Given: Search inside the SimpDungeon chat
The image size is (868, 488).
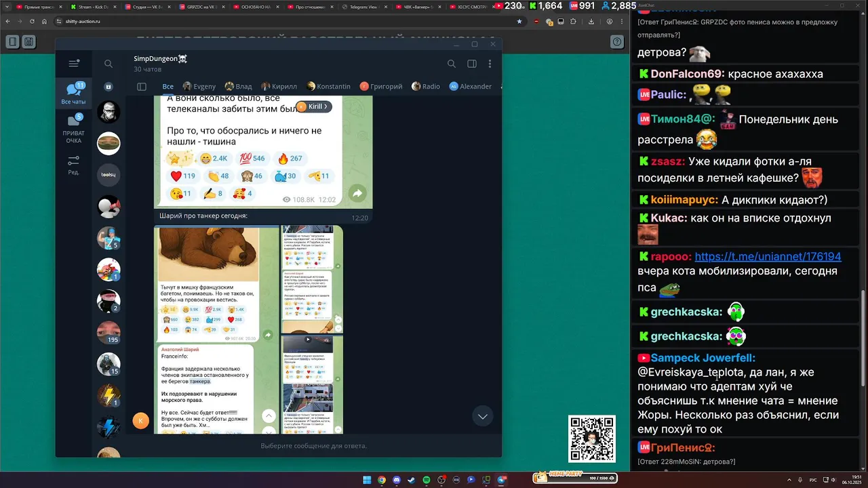Looking at the screenshot, I should click(452, 64).
